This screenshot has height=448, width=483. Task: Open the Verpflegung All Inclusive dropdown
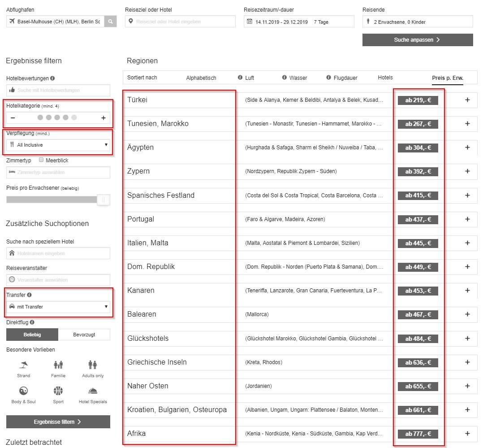click(58, 145)
